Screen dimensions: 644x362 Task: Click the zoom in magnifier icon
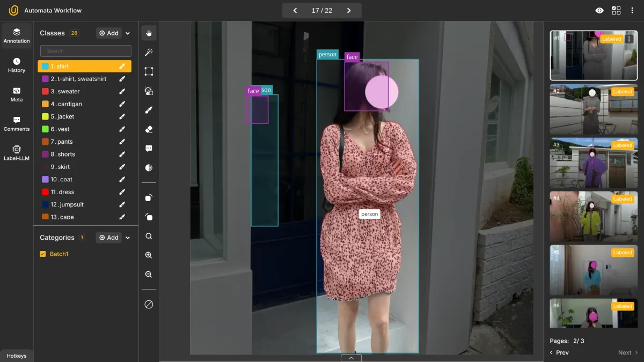click(149, 255)
